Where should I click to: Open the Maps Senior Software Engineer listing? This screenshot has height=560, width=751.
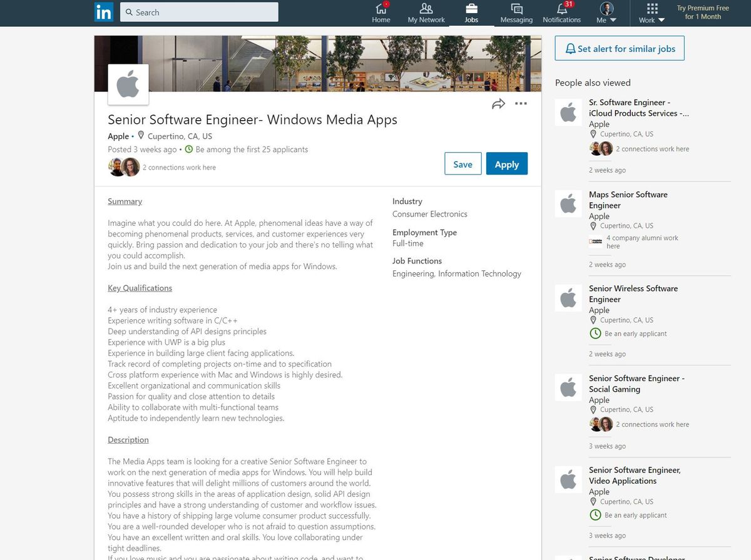pyautogui.click(x=628, y=200)
